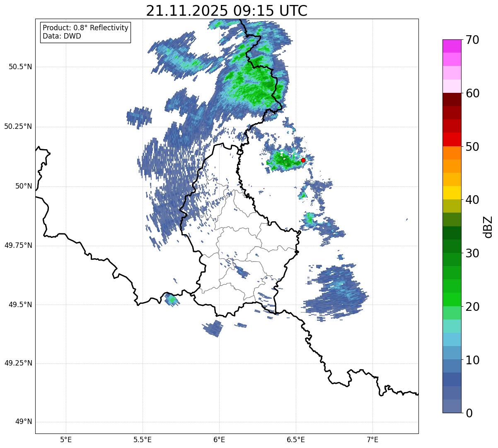Pick the palest pink colorbar segment above 60

tap(452, 86)
